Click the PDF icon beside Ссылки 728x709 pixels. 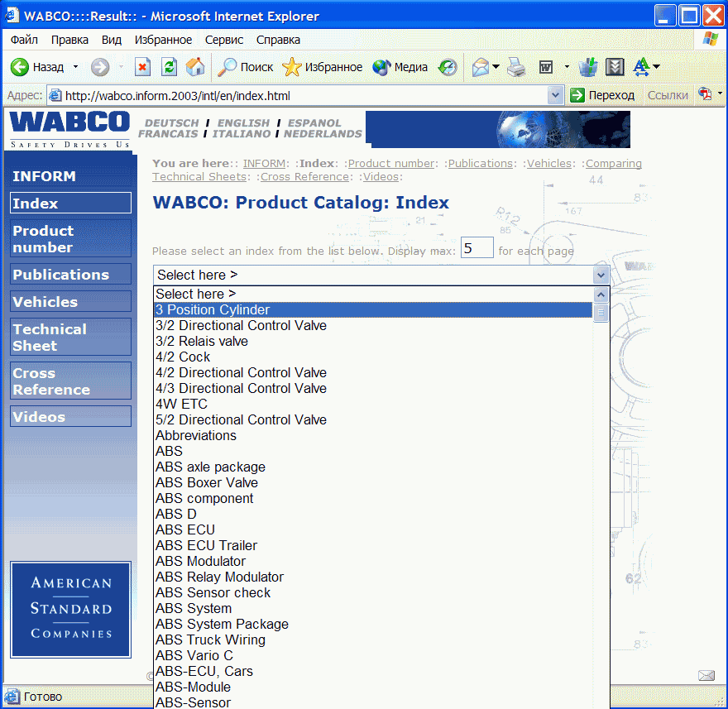click(x=705, y=94)
